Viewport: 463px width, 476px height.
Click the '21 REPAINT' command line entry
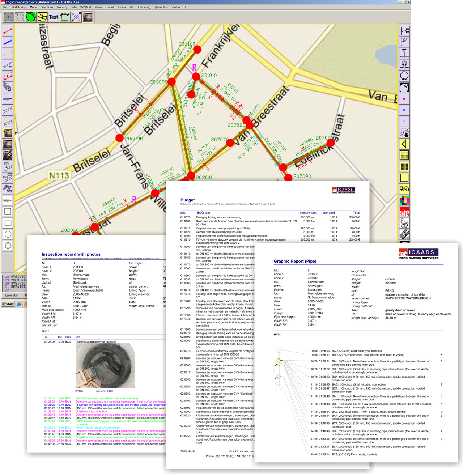coord(15,287)
